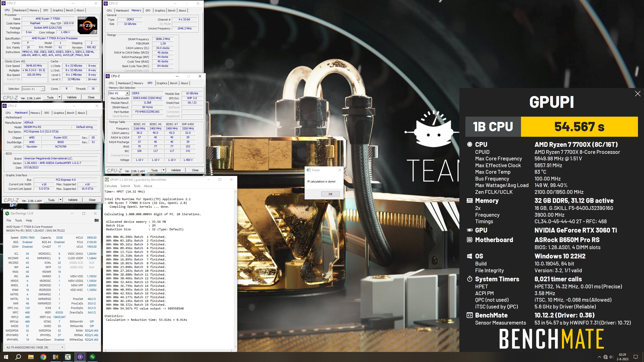
Task: Click Validate in the CPU-Z CPU window
Action: [72, 97]
